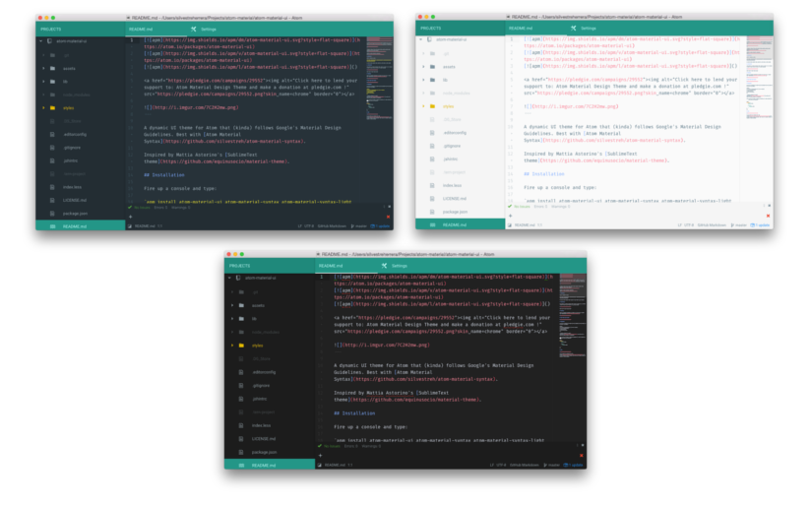The height and width of the screenshot is (505, 812).
Task: Click red X icon in blue-grey window
Action: [388, 217]
